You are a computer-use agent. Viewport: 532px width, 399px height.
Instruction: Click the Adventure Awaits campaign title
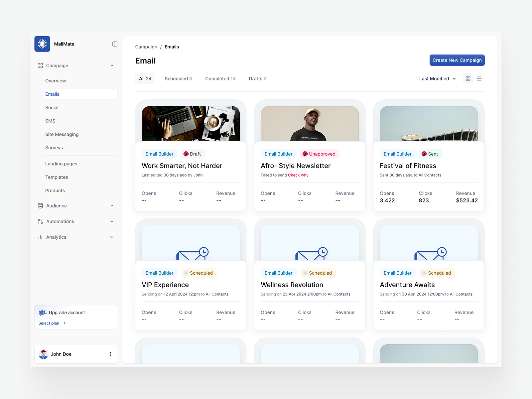click(407, 285)
